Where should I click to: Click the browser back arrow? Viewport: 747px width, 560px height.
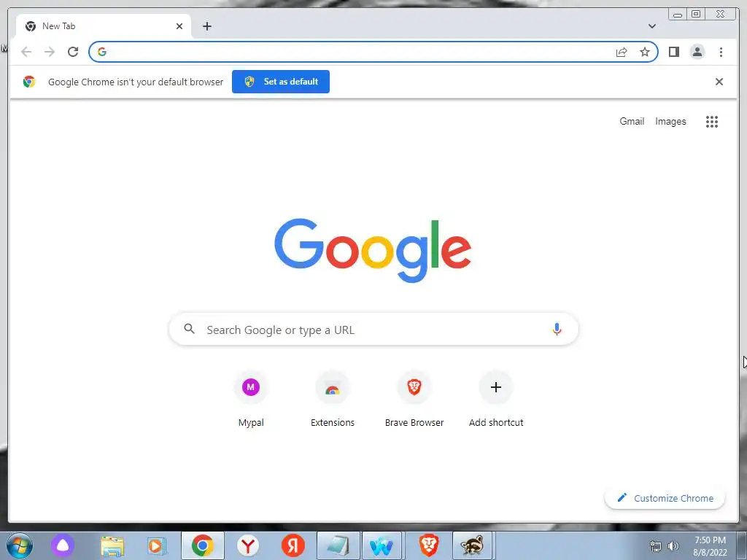[26, 52]
